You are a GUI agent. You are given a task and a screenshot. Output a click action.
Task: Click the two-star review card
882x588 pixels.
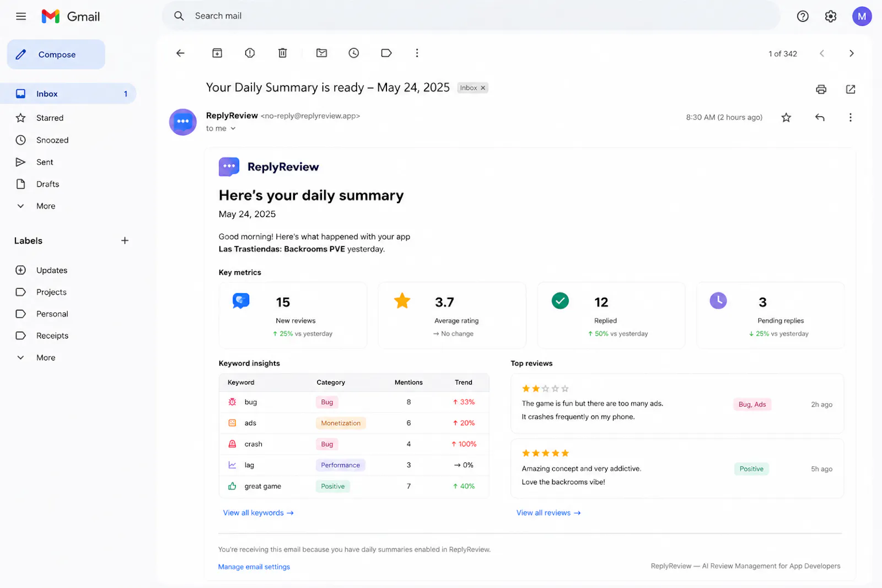[x=677, y=404]
